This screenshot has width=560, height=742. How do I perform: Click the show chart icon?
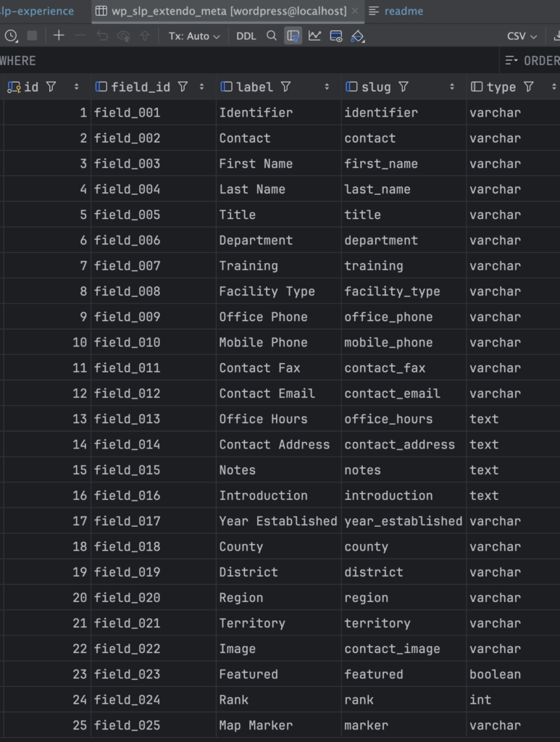tap(314, 36)
